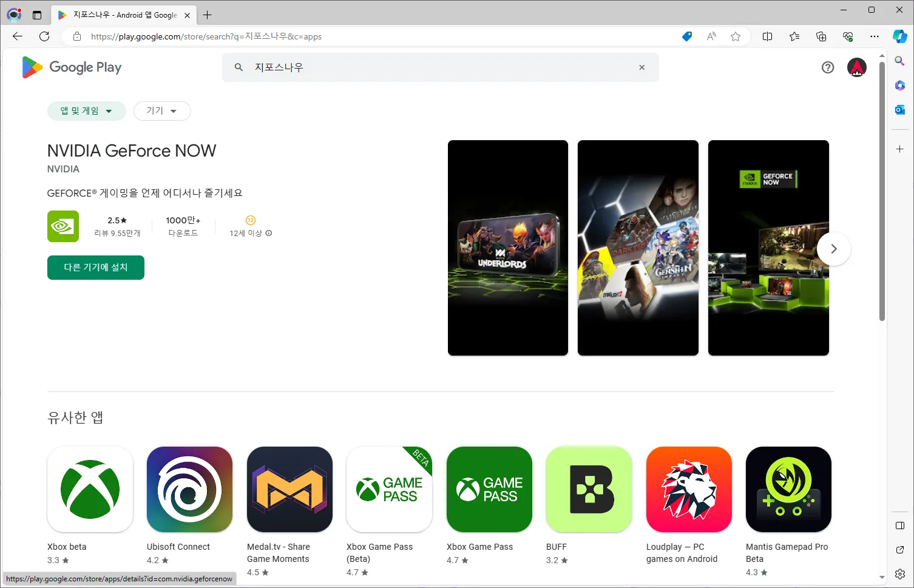The height and width of the screenshot is (588, 914).
Task: Toggle the sidebar layout icon
Action: [x=900, y=525]
